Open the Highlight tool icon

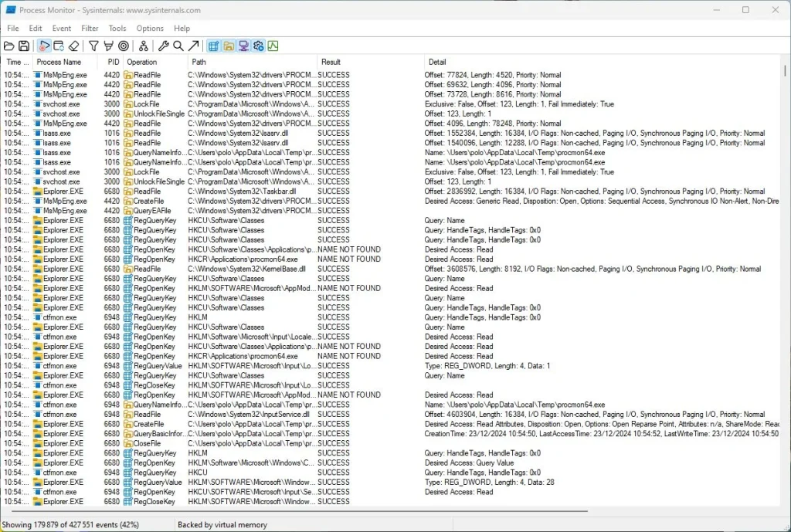click(x=108, y=46)
